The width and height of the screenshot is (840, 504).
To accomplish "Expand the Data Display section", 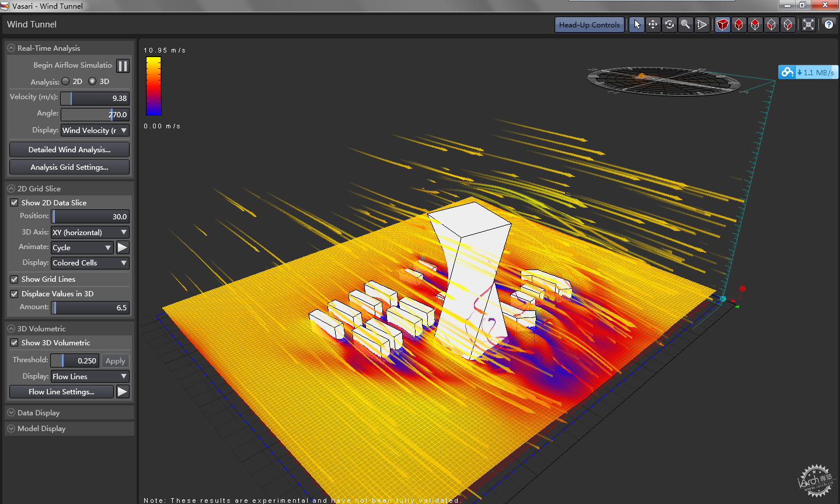I will tap(11, 412).
